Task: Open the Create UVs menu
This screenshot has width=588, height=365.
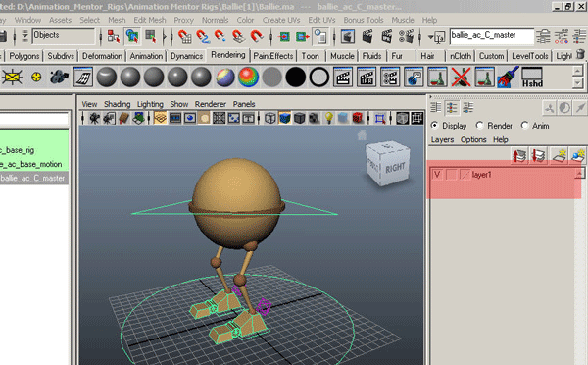Action: [281, 20]
